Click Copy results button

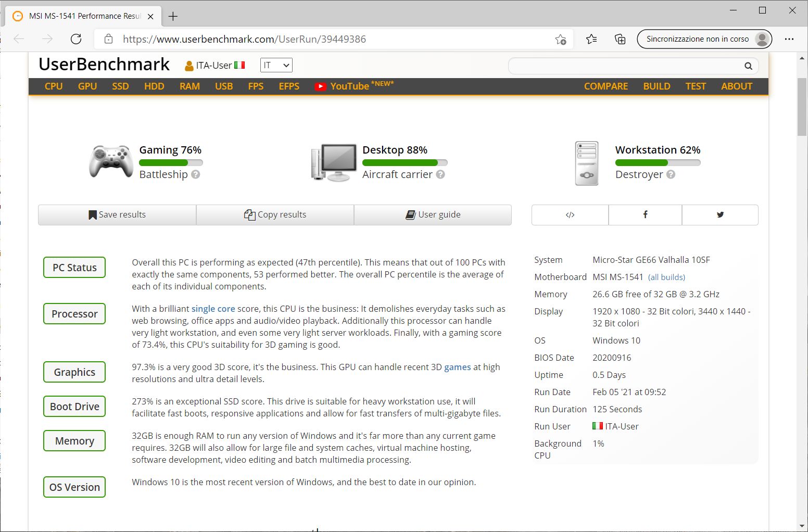(x=275, y=215)
